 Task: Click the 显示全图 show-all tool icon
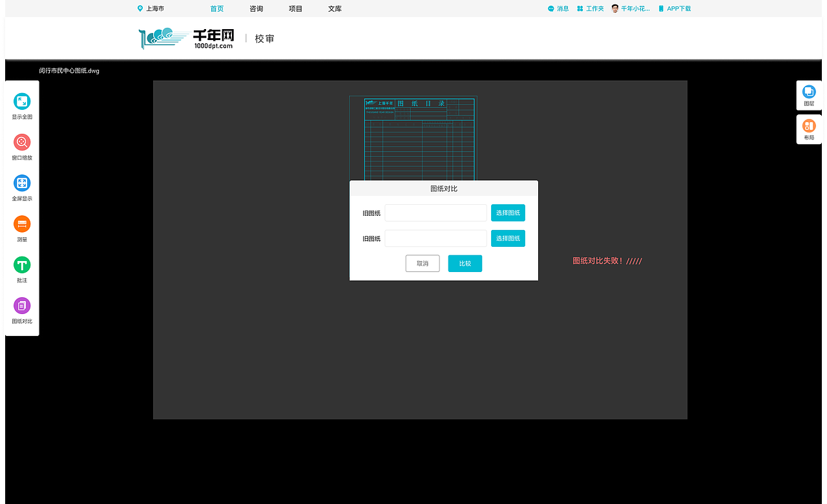[x=22, y=101]
